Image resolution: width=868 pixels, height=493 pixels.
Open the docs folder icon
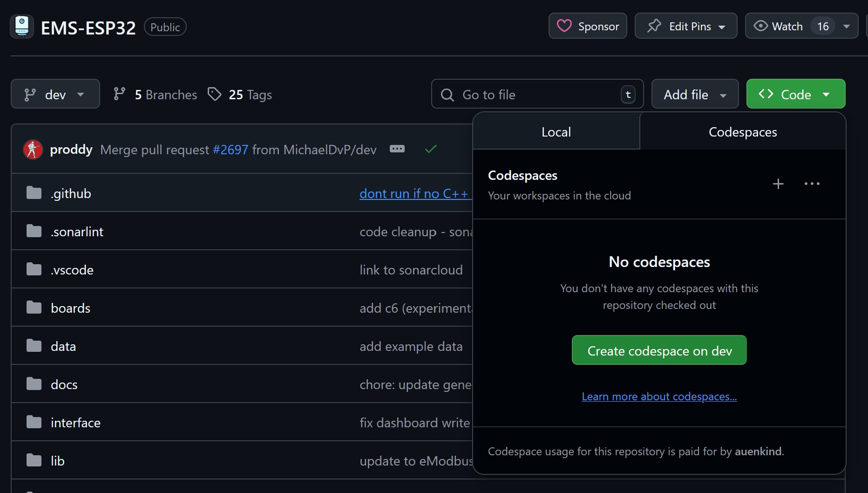[x=34, y=383]
